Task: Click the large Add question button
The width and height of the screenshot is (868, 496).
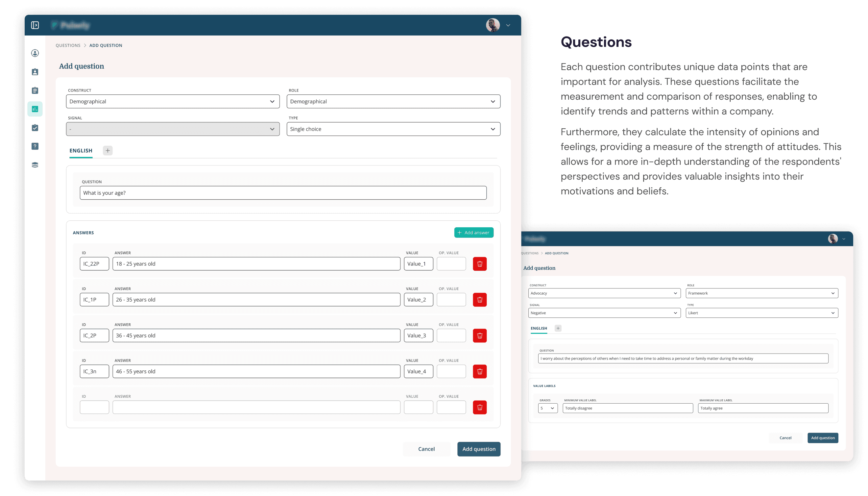Action: [x=478, y=449]
